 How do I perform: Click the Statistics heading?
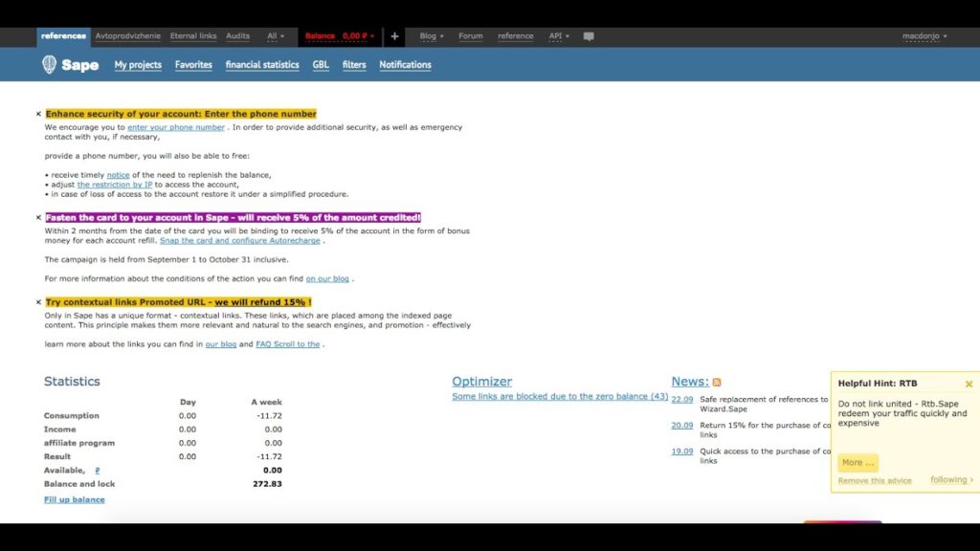click(x=72, y=381)
